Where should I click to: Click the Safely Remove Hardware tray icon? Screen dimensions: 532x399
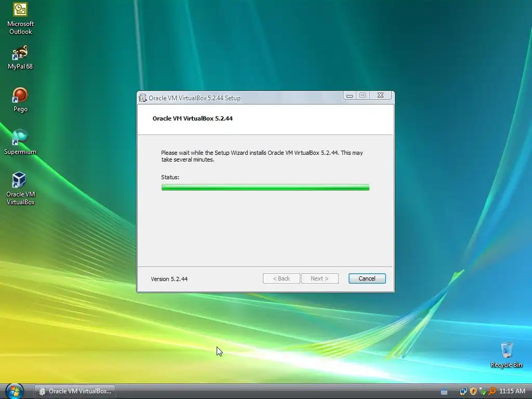click(482, 391)
